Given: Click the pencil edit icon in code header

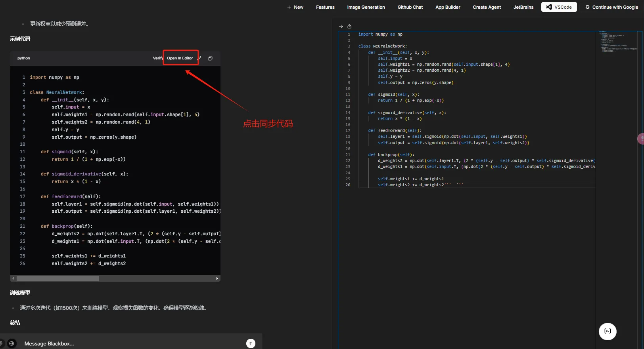Looking at the screenshot, I should pyautogui.click(x=199, y=58).
